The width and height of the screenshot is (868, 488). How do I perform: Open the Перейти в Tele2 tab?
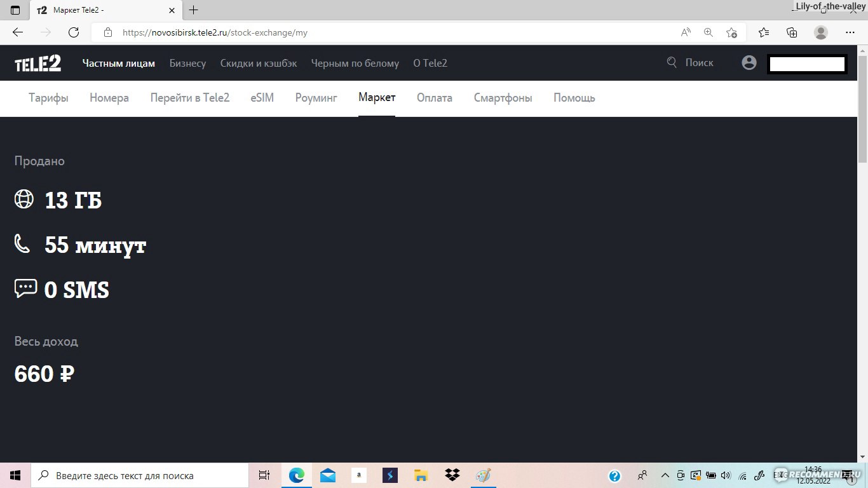190,98
